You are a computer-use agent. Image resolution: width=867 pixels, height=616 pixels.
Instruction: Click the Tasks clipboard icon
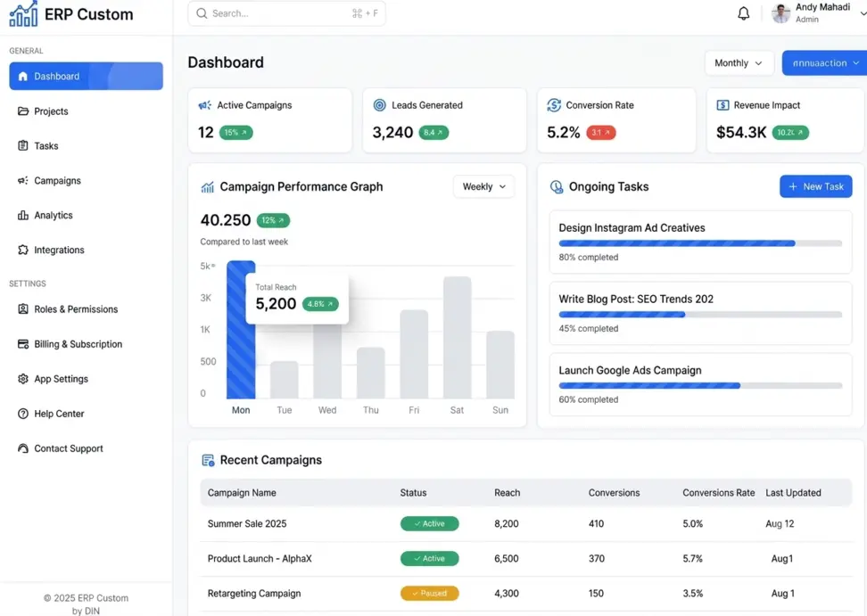pyautogui.click(x=22, y=146)
